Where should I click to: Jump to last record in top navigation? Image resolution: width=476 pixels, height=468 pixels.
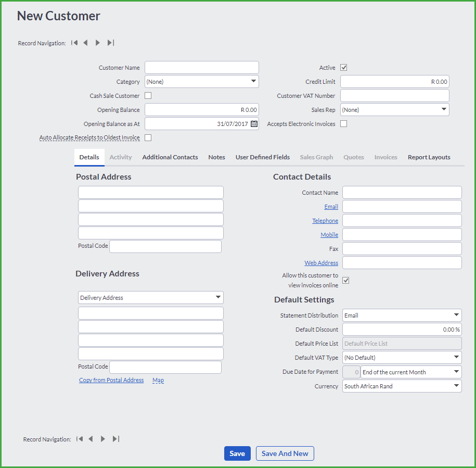[111, 43]
